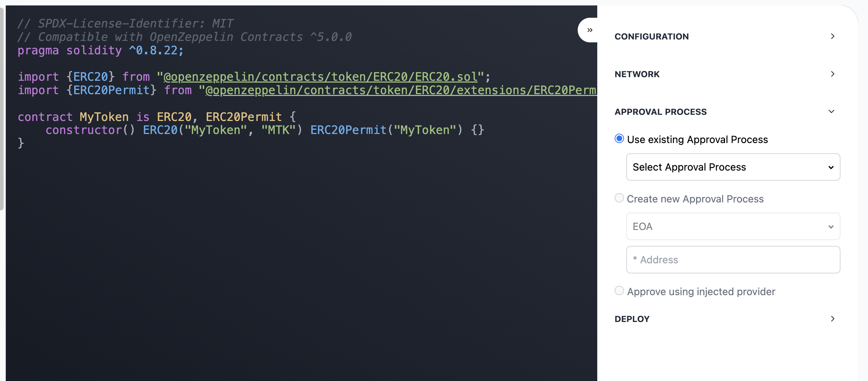Select Use existing Approval Process radio

pos(619,139)
